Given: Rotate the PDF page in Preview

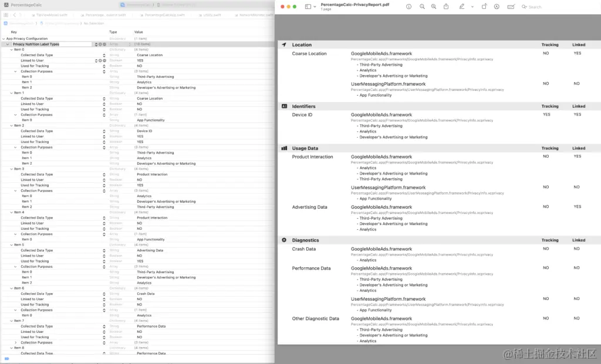Looking at the screenshot, I should click(x=484, y=6).
